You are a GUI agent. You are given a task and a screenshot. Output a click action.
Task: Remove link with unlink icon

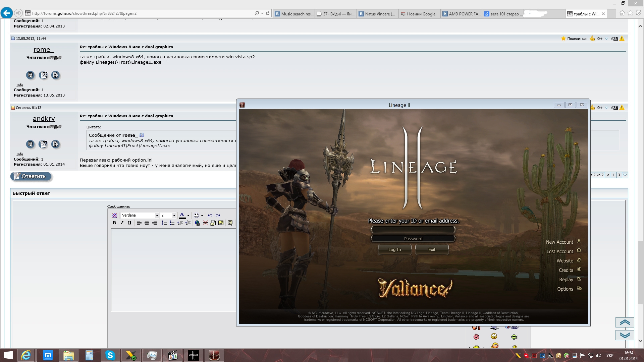[x=205, y=223]
